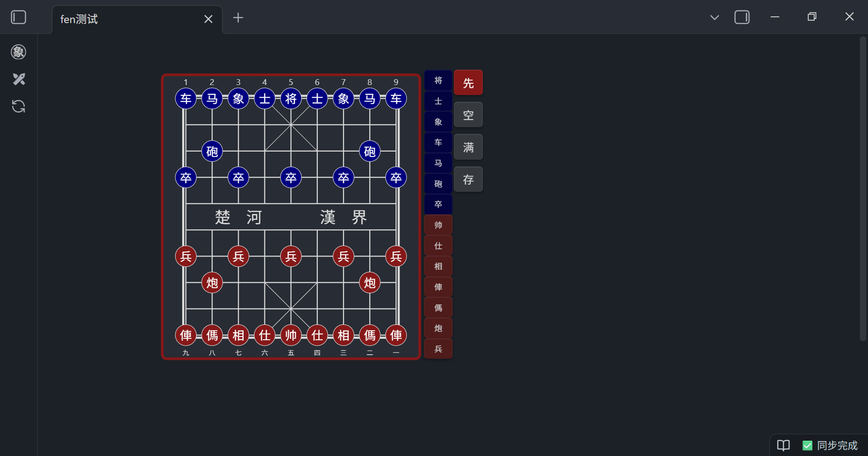The width and height of the screenshot is (868, 456).
Task: Click blue 卒 on file 9
Action: [x=396, y=178]
